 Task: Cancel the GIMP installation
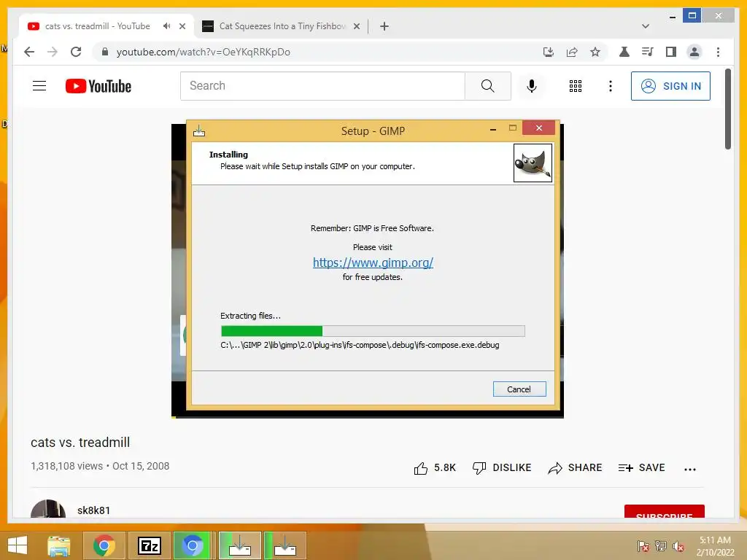pos(519,389)
